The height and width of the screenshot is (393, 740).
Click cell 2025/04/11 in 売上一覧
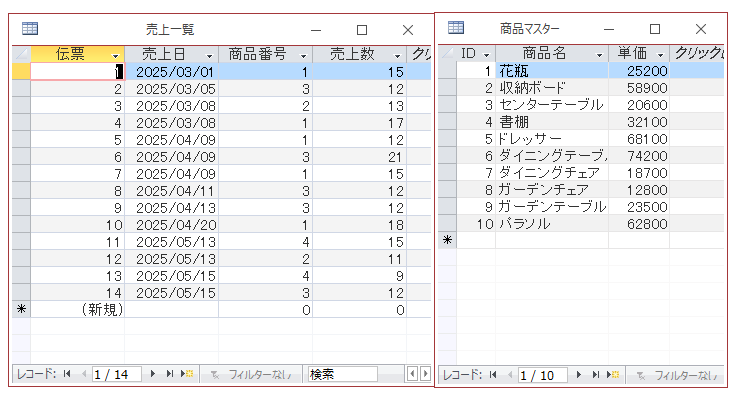click(x=172, y=191)
